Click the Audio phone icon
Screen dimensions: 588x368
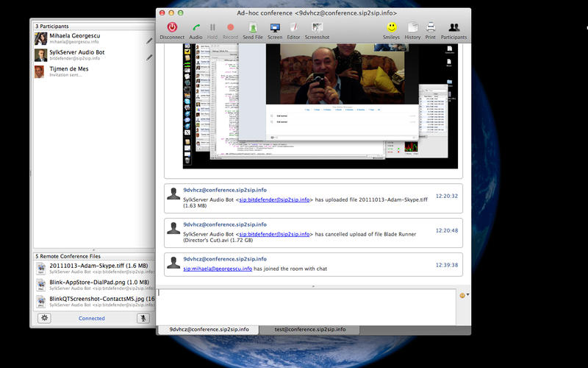(196, 27)
